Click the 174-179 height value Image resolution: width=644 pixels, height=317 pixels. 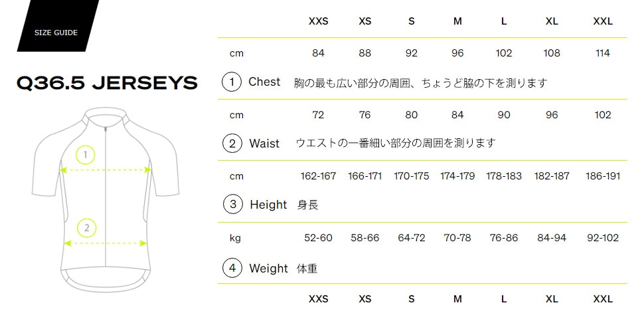[457, 176]
